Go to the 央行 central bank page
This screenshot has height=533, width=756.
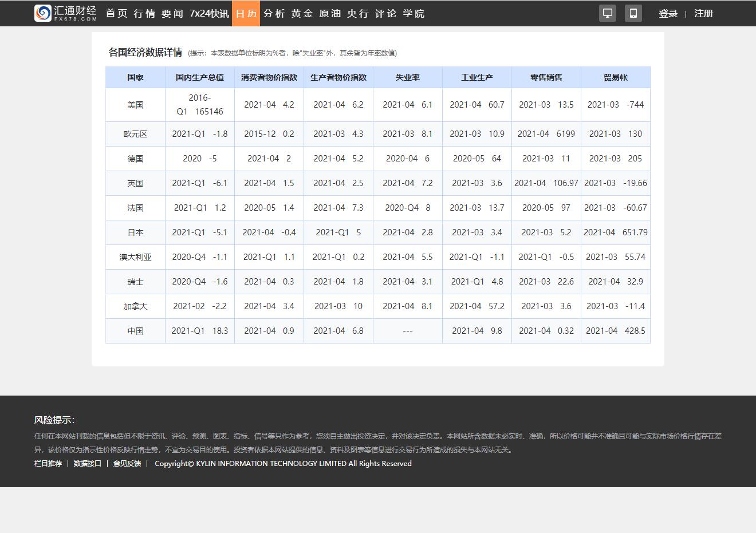click(358, 13)
